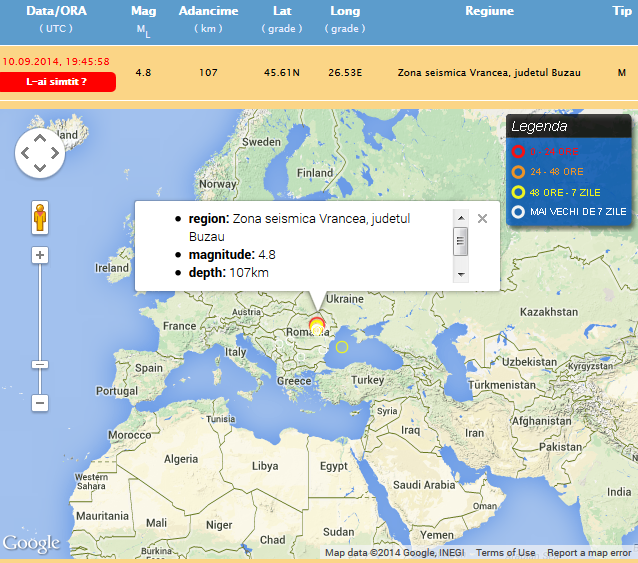Close the earthquake info popup

[x=482, y=218]
